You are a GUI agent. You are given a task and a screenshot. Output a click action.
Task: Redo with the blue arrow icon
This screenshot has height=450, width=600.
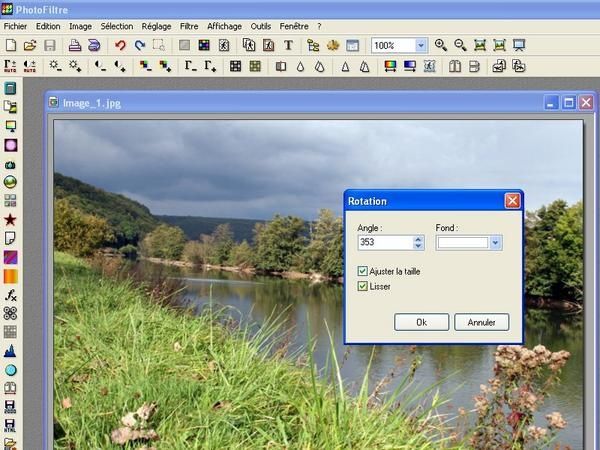coord(140,45)
